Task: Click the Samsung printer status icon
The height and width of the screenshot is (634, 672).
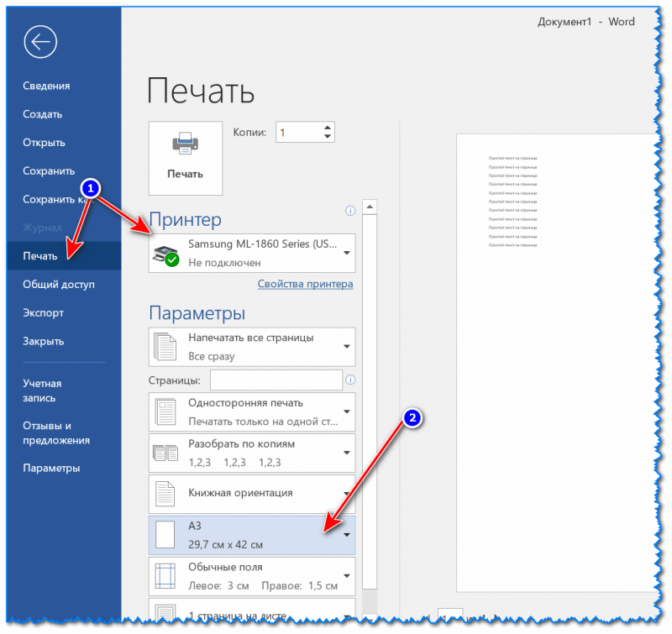Action: coord(166,256)
